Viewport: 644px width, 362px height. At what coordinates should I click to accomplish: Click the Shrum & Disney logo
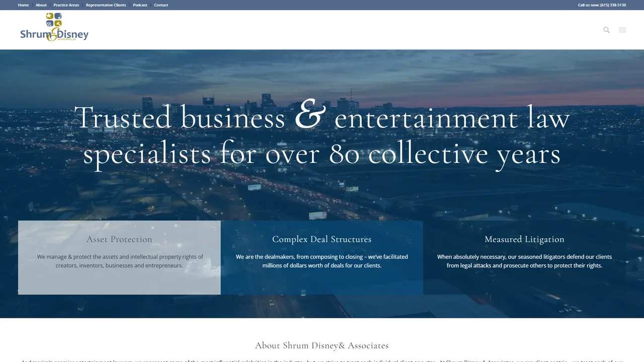(x=54, y=27)
